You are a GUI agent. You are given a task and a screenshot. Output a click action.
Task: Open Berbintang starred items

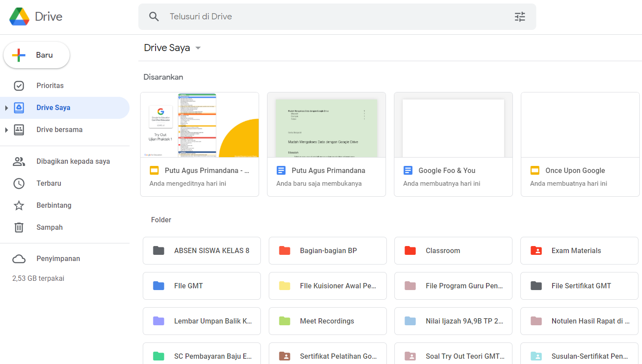[x=65, y=205]
